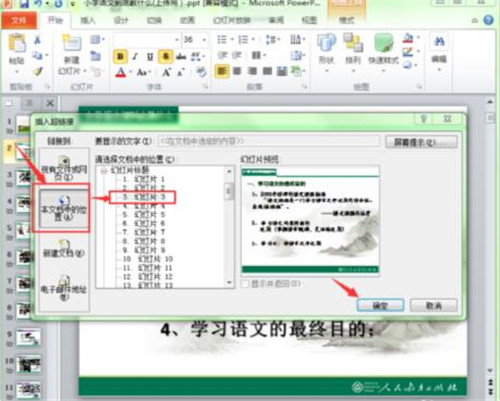Viewport: 500px width, 401px height.
Task: Close the slides pane with the X
Action: pyautogui.click(x=50, y=103)
